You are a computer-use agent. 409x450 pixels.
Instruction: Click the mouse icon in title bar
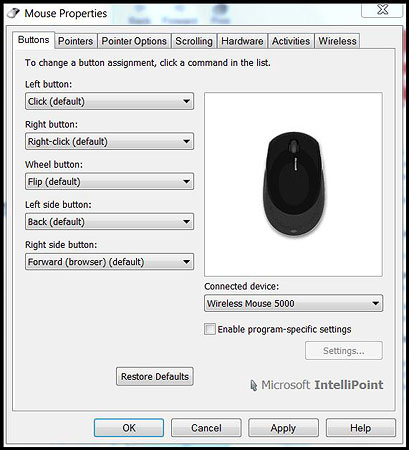point(13,13)
